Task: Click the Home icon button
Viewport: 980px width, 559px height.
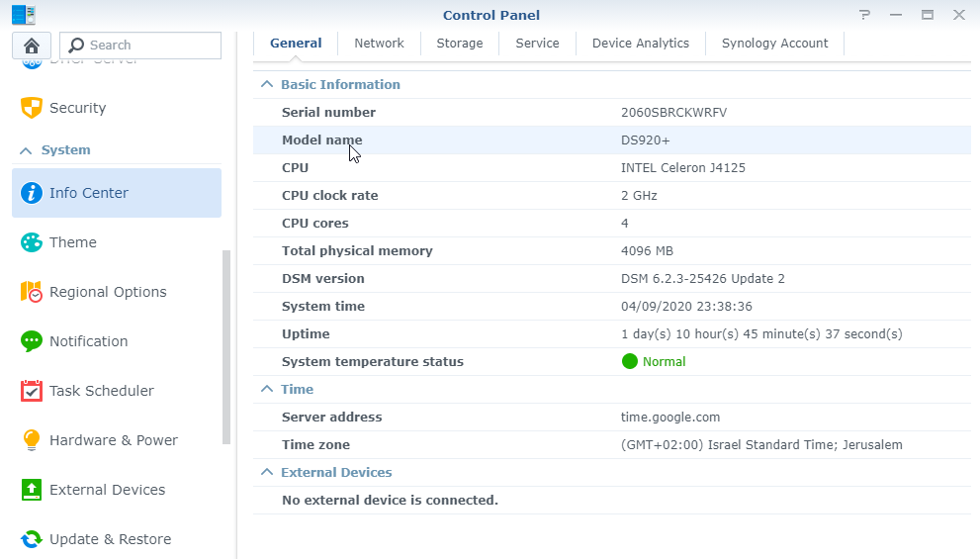Action: 32,46
